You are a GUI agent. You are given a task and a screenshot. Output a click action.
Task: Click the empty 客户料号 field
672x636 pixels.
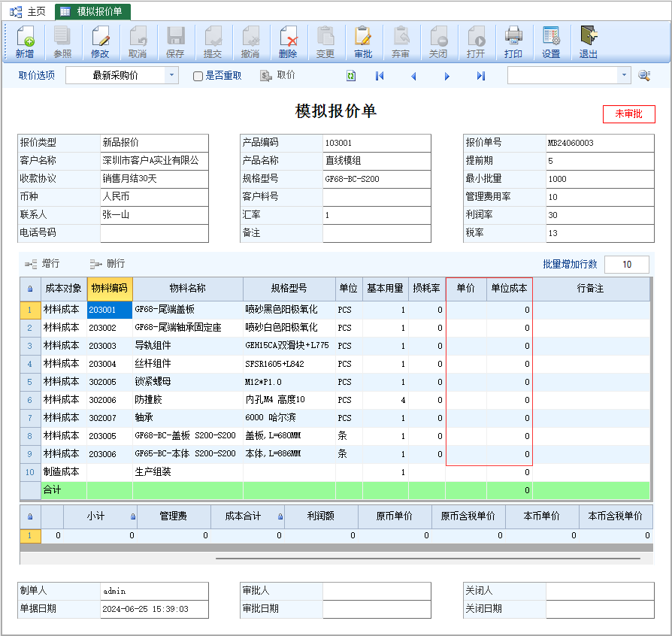point(377,197)
